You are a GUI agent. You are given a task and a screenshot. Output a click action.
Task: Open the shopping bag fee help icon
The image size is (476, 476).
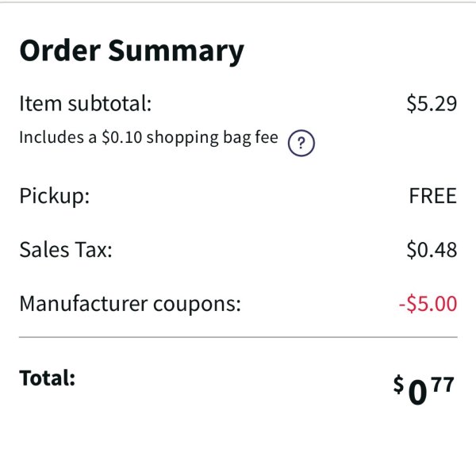click(301, 143)
